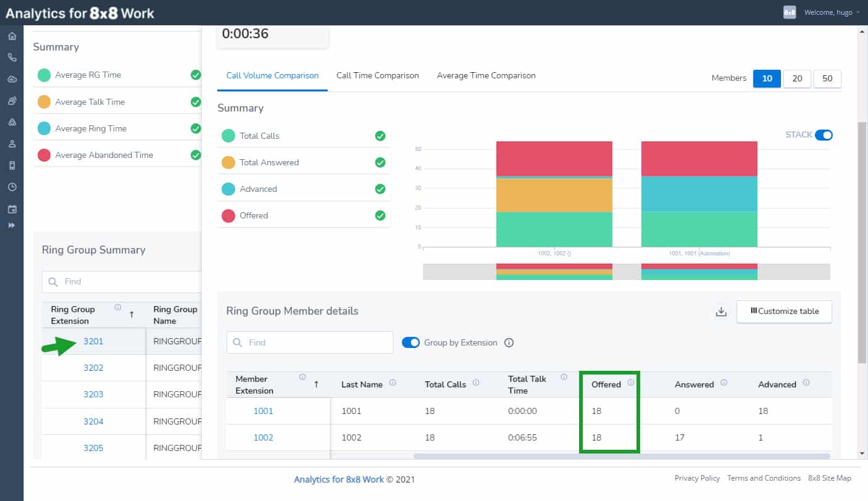This screenshot has width=868, height=501.
Task: Sort by Member Extension column arrow
Action: (x=317, y=384)
